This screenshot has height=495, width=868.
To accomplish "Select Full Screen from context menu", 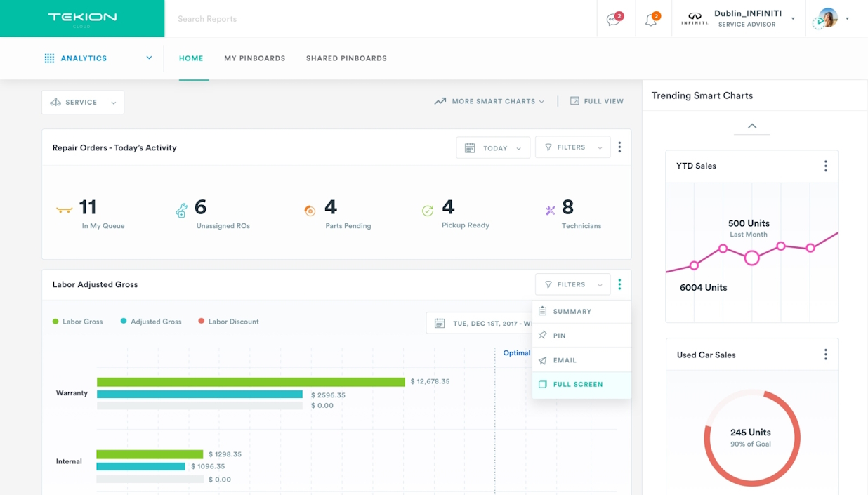I will point(577,385).
